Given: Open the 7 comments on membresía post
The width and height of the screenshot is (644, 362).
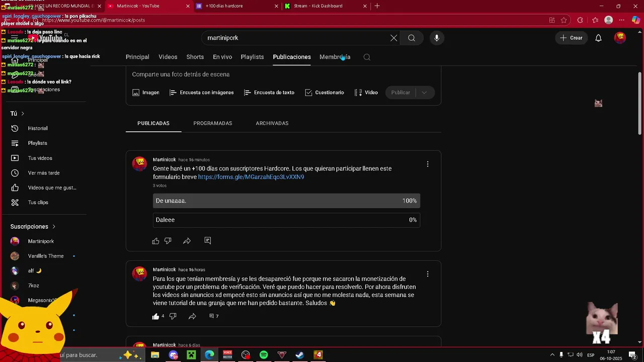Looking at the screenshot, I should 214,316.
